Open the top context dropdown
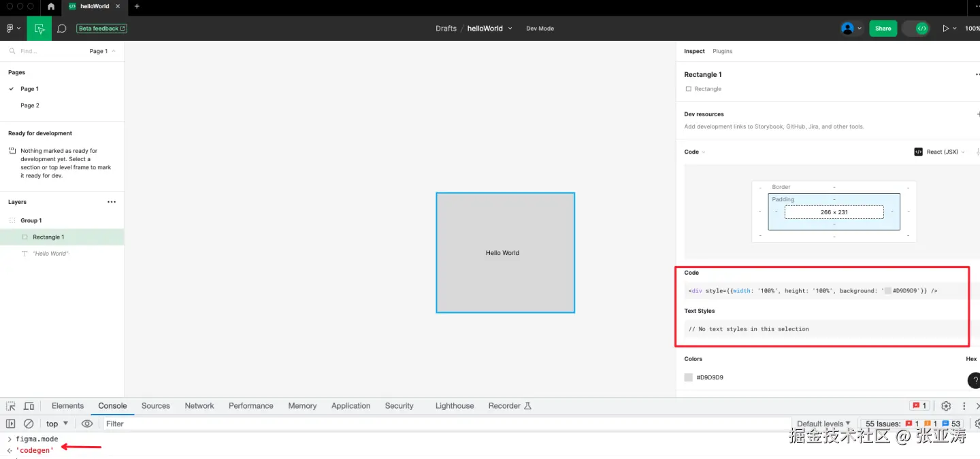This screenshot has width=980, height=459. [57, 424]
